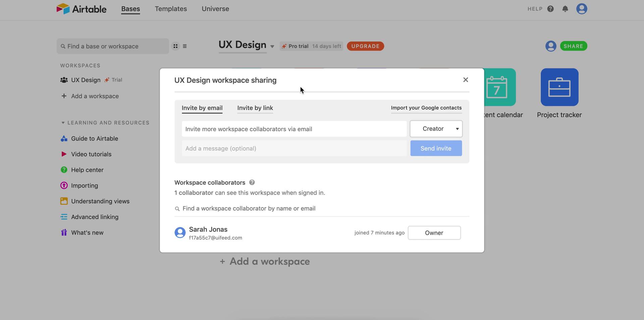Select the Invite by link tab
The image size is (644, 320).
click(x=255, y=108)
